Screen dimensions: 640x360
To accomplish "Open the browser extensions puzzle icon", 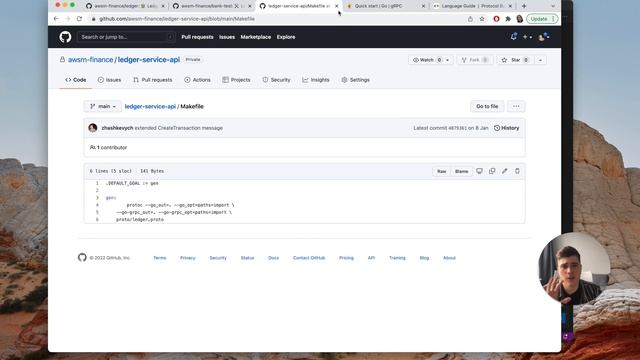I will (x=508, y=19).
